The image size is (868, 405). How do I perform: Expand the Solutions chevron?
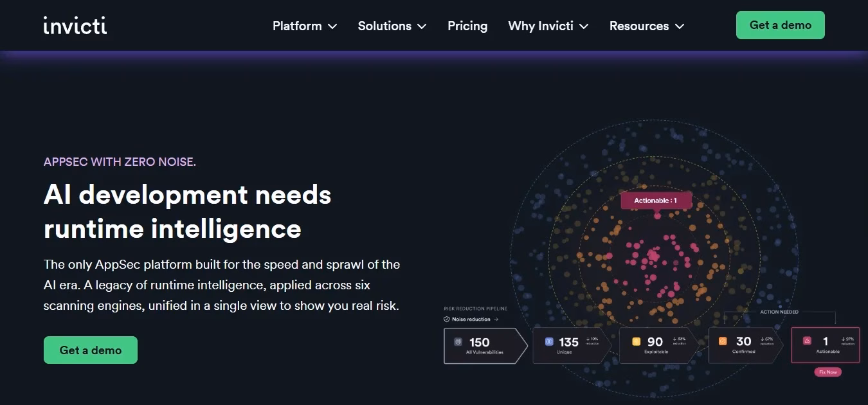tap(422, 26)
